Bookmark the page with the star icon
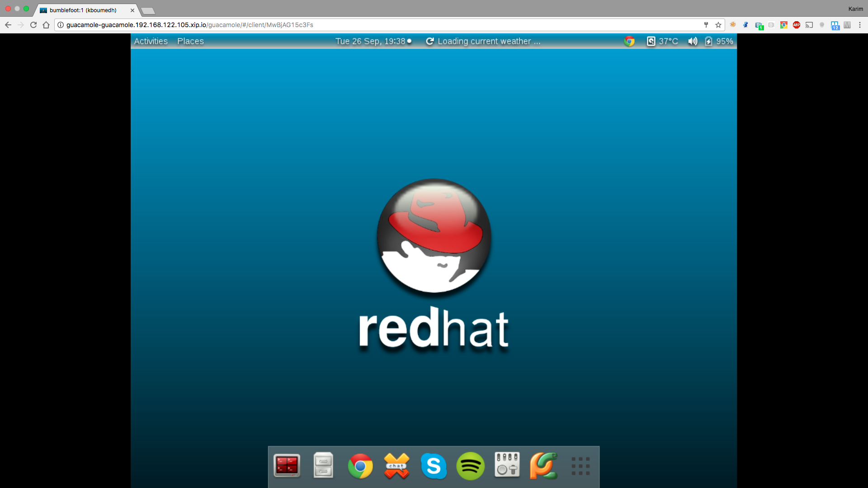The width and height of the screenshot is (868, 488). [718, 25]
